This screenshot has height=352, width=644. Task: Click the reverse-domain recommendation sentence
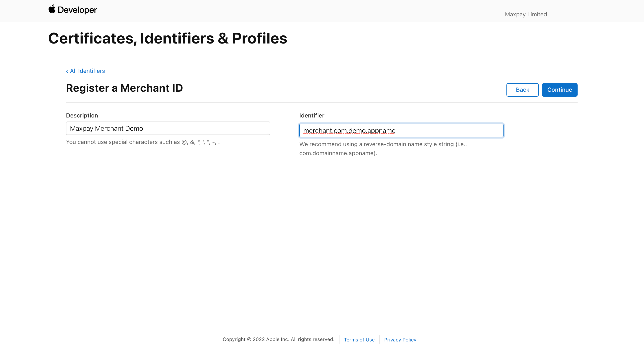coord(383,144)
